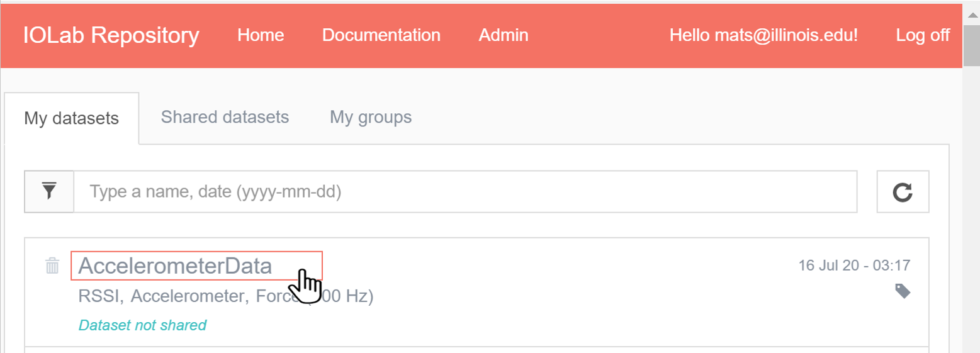Open the Documentation page
The width and height of the screenshot is (980, 353).
point(381,35)
